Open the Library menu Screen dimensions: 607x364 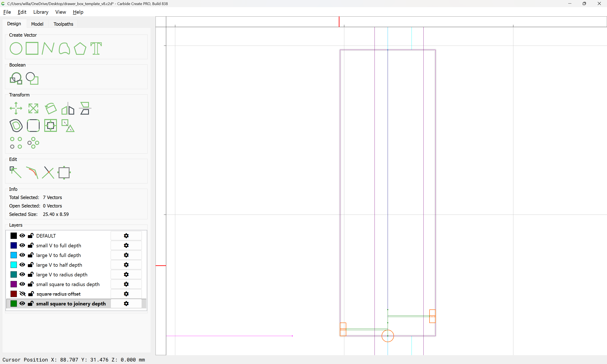[41, 12]
